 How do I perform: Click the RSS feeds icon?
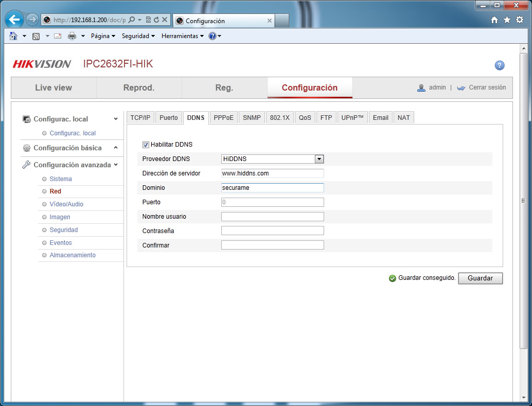tap(36, 37)
